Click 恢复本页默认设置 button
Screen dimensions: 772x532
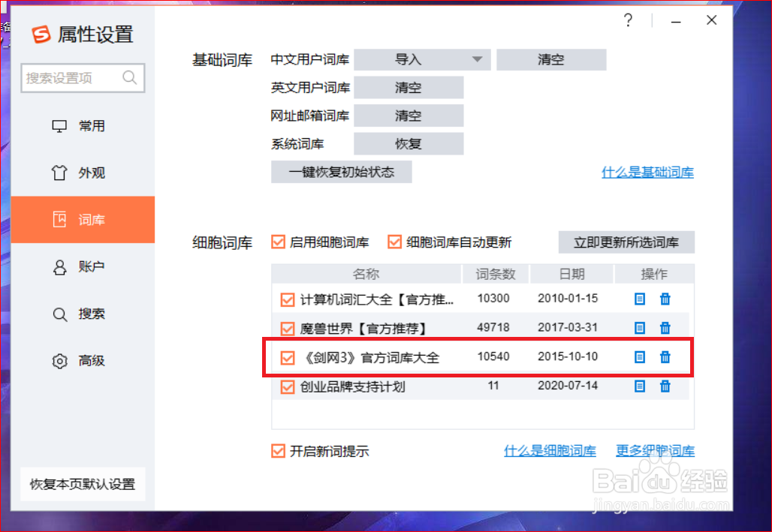[x=83, y=484]
